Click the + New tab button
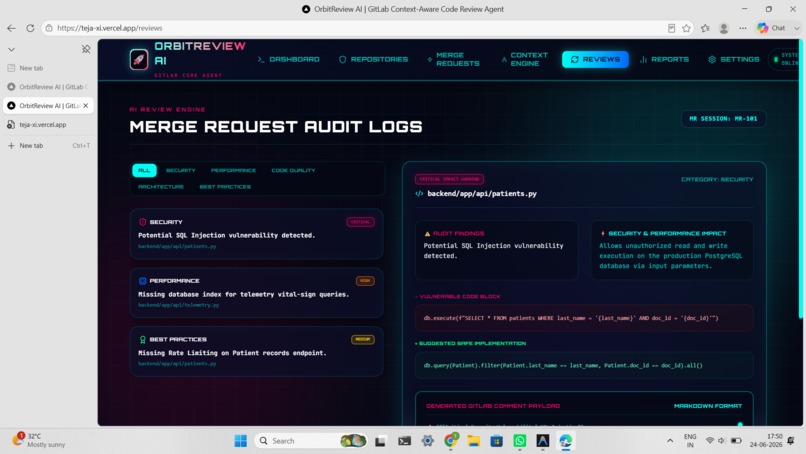This screenshot has height=454, width=806. click(48, 146)
